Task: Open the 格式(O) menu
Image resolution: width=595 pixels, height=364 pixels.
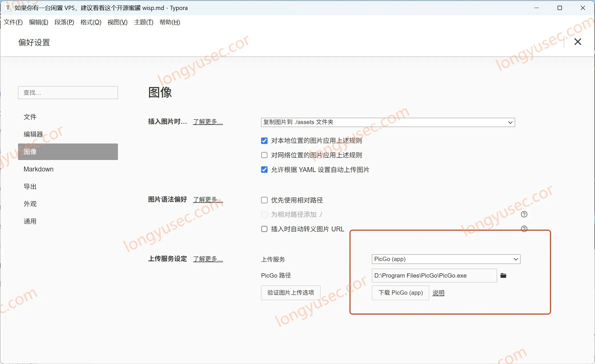Action: (91, 22)
